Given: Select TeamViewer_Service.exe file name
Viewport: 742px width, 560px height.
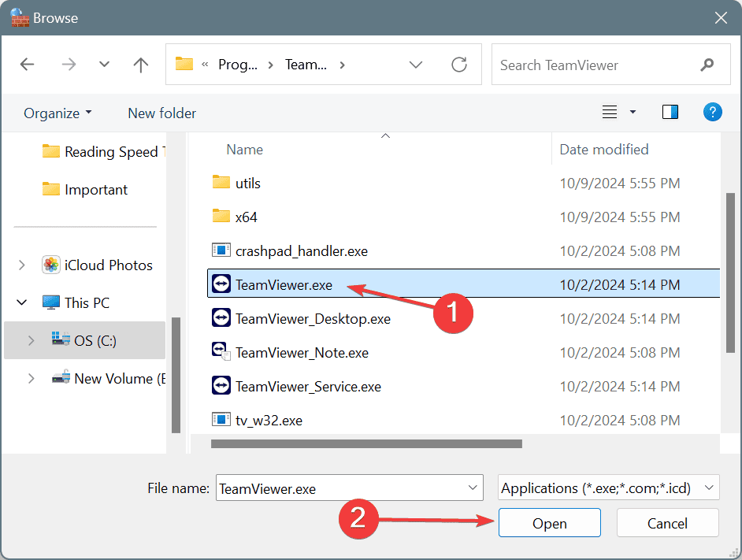Looking at the screenshot, I should [308, 387].
